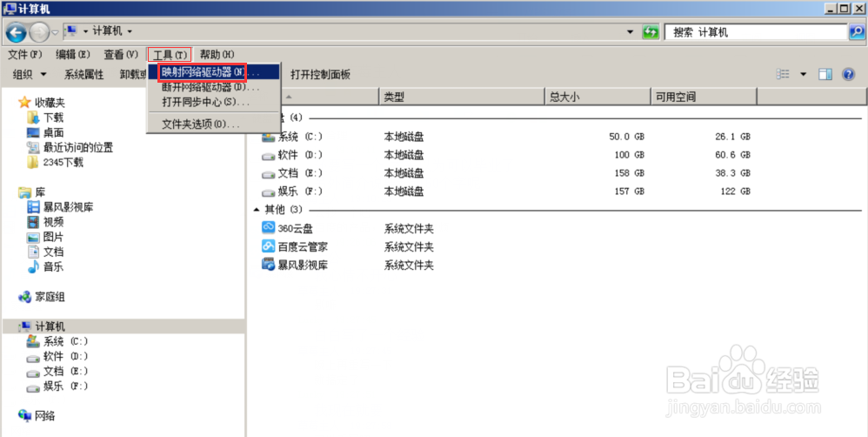The width and height of the screenshot is (868, 437).
Task: Toggle the preview pane icon
Action: click(825, 74)
